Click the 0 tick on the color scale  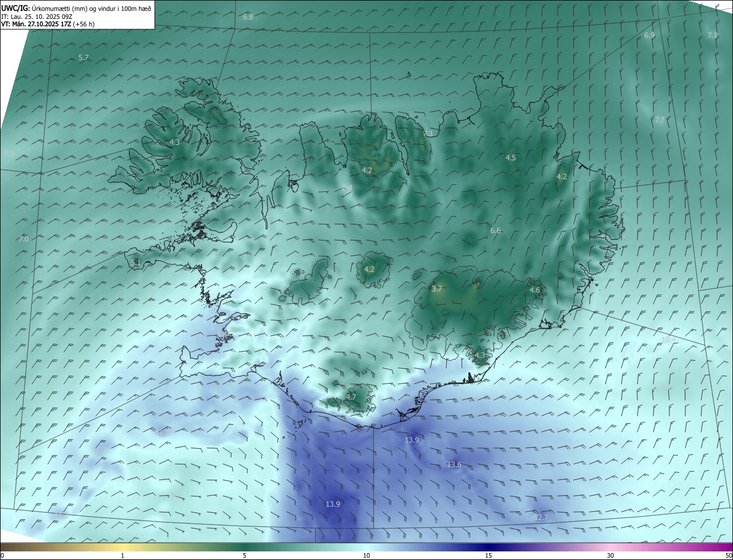2,555
